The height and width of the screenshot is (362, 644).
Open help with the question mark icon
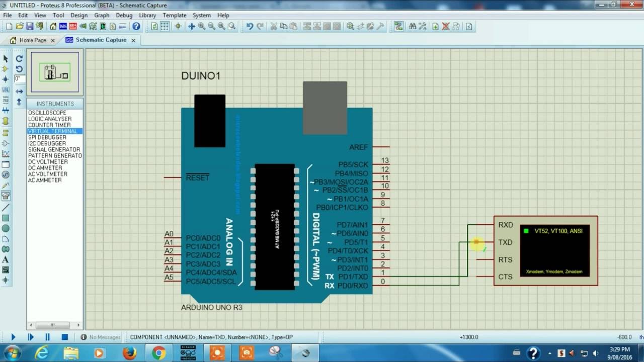136,26
